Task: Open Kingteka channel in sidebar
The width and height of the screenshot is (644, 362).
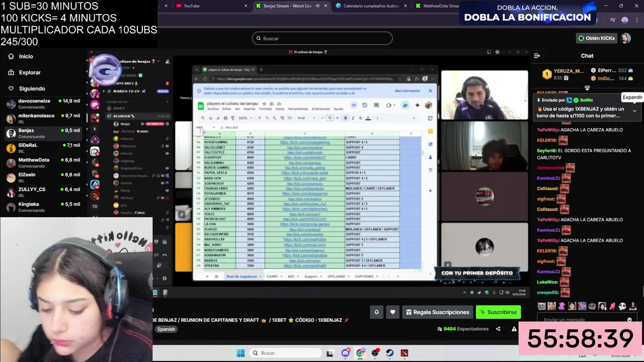Action: point(42,207)
